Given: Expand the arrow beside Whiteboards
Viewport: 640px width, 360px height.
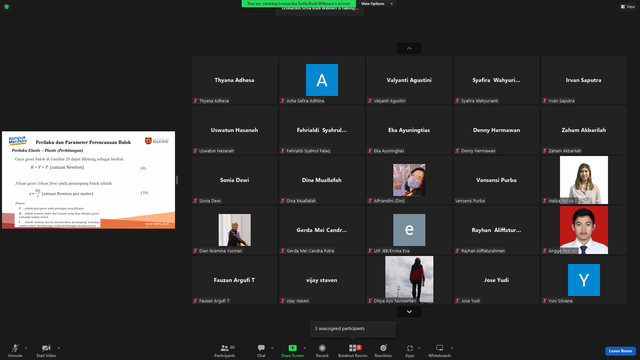Looking at the screenshot, I should pyautogui.click(x=452, y=348).
